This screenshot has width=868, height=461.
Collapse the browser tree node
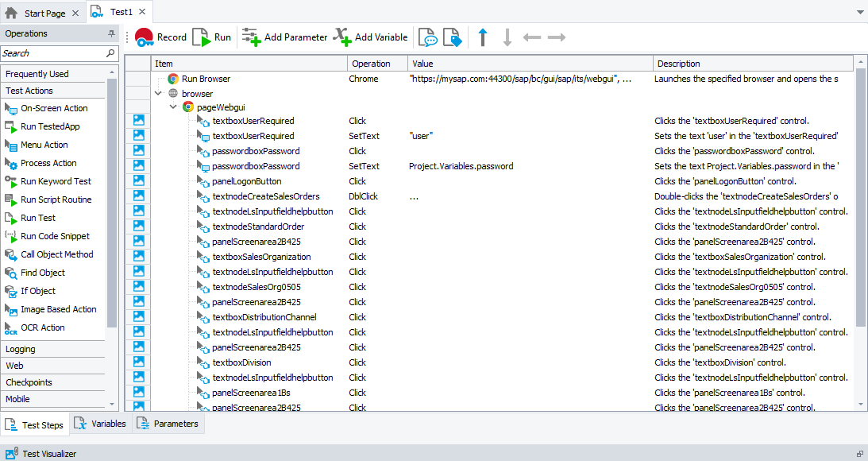[x=158, y=92]
